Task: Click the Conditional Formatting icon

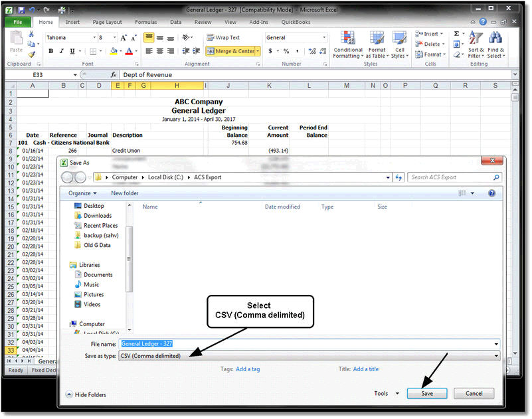Action: 348,38
